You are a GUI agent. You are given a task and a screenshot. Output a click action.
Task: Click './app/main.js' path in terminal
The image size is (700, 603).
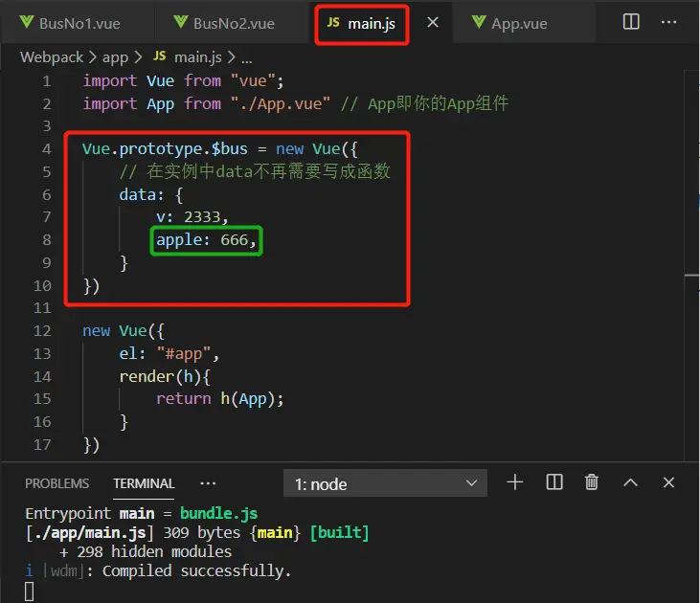[89, 532]
